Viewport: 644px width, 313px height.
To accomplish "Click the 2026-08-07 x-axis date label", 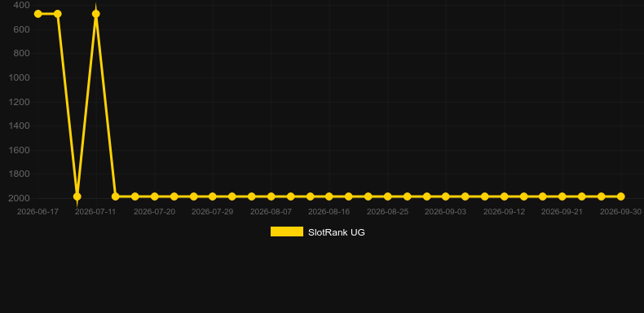I will (x=271, y=212).
